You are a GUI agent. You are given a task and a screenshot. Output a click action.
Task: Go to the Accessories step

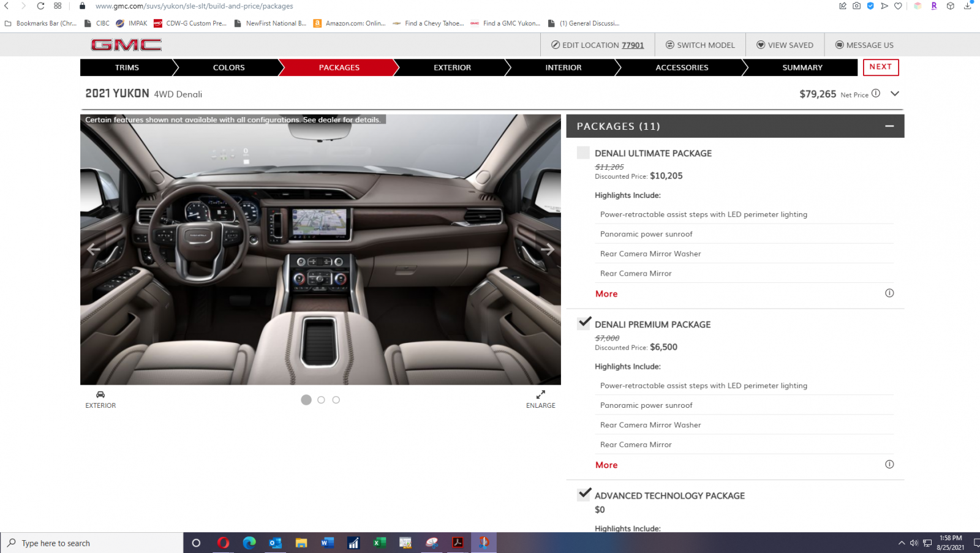tap(682, 67)
